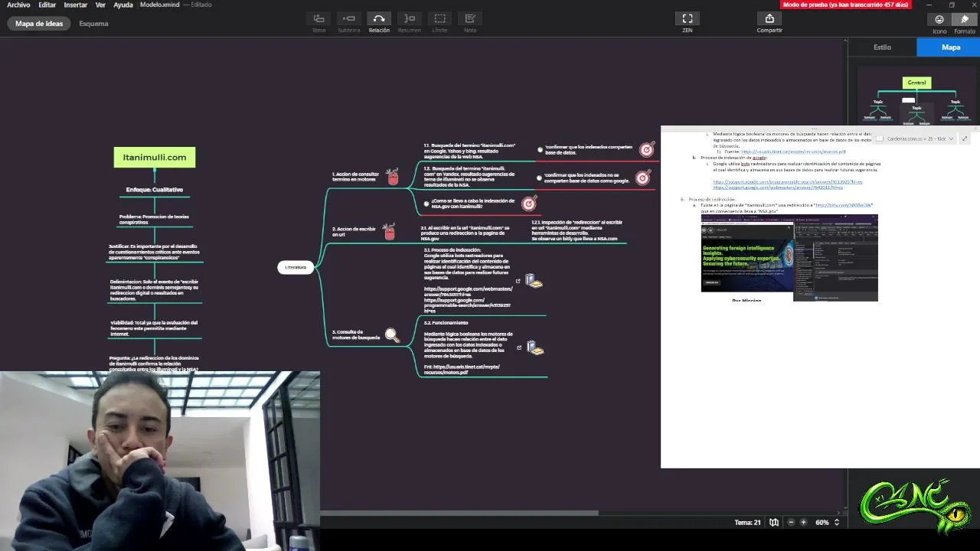Select '2. Accion de escribir en url'

click(x=354, y=231)
